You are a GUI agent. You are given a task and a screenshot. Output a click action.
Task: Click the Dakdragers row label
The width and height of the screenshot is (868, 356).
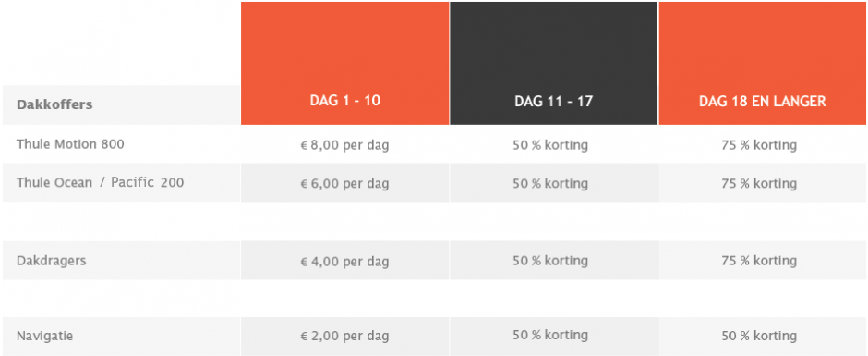tap(52, 261)
